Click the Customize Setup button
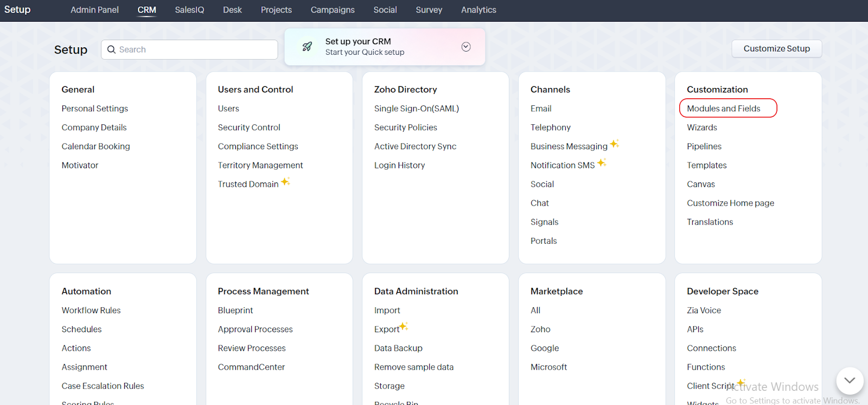This screenshot has height=405, width=868. coord(776,48)
